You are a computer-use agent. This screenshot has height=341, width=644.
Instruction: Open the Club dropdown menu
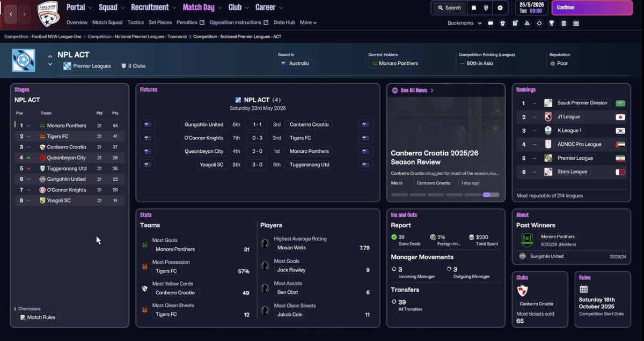tap(238, 8)
